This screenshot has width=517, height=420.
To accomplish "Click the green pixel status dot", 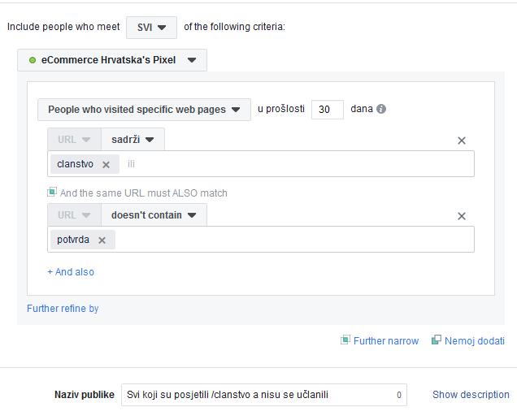I will coord(32,60).
